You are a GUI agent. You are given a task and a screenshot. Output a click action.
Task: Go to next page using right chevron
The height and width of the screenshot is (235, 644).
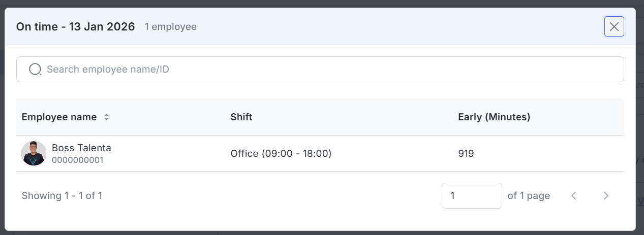pos(606,195)
